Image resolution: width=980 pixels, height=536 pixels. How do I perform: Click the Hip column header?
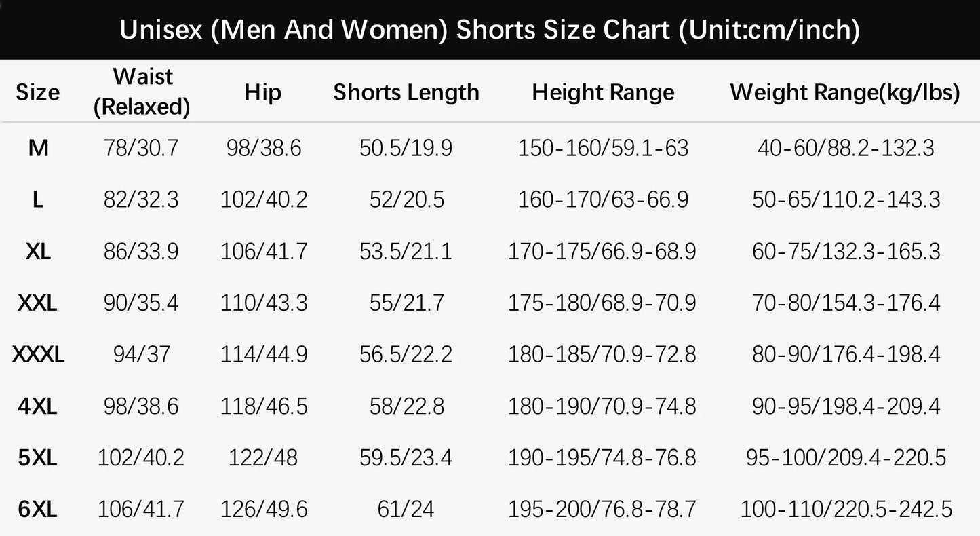[262, 92]
